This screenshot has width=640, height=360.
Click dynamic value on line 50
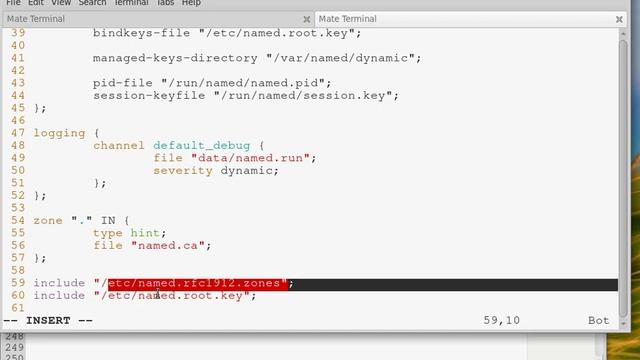pos(247,170)
